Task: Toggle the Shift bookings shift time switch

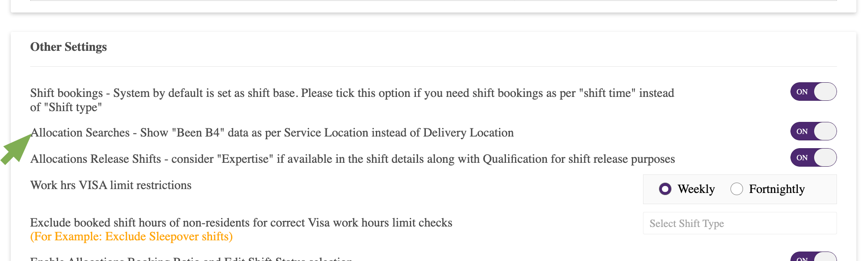Action: (813, 92)
